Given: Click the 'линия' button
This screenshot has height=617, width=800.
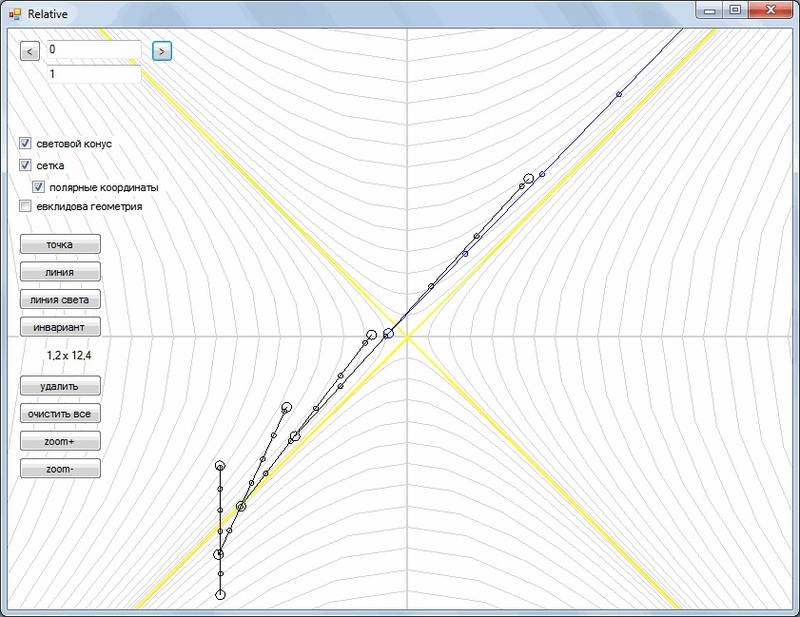Looking at the screenshot, I should 60,272.
